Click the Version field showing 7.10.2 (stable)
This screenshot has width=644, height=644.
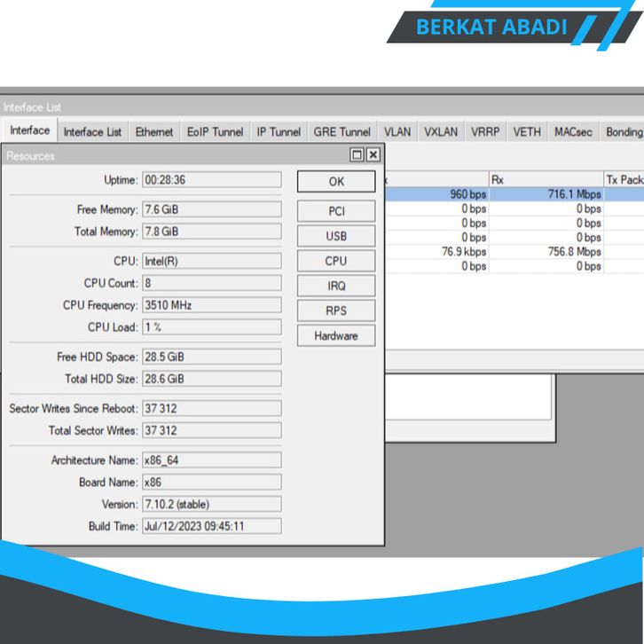pyautogui.click(x=211, y=504)
